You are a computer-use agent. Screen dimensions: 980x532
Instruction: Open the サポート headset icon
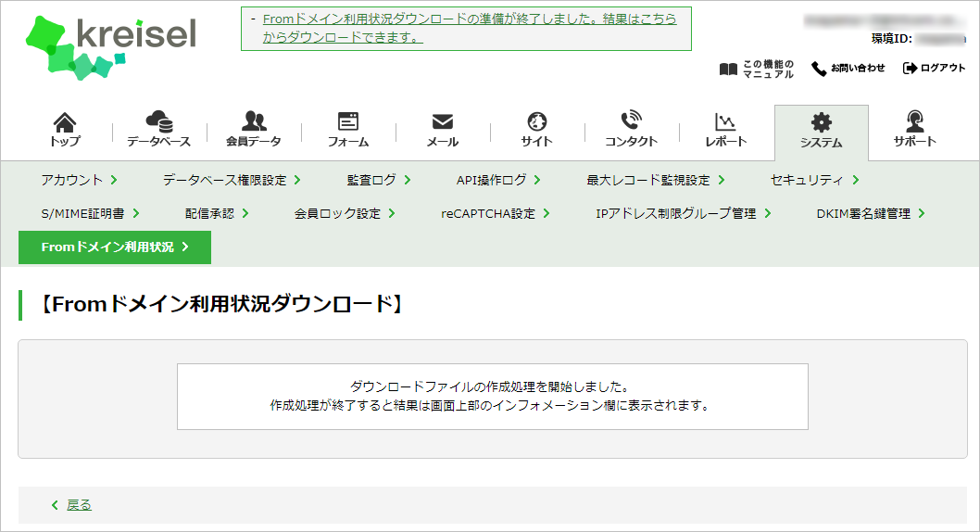coord(915,120)
